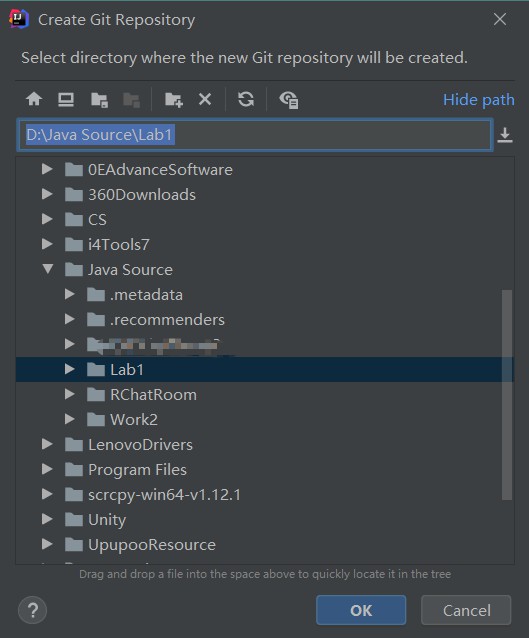Expand the .recommenders folder arrow
This screenshot has width=529, height=638.
coord(70,319)
